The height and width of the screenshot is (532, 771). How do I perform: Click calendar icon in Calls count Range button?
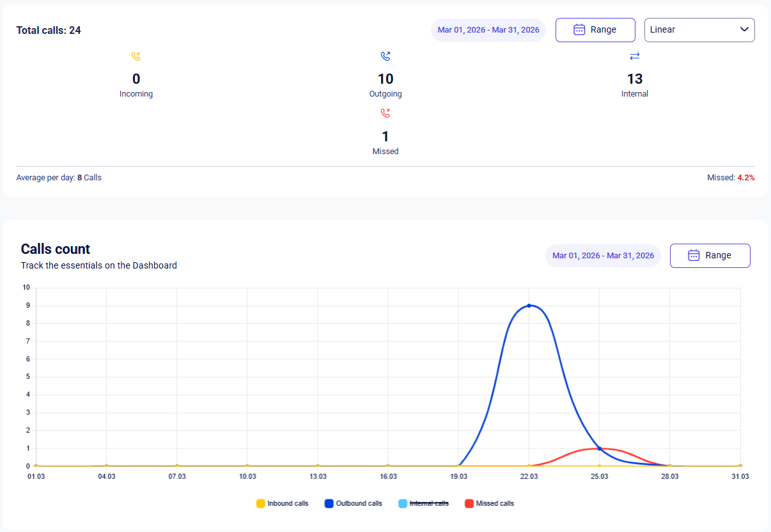[x=694, y=255]
